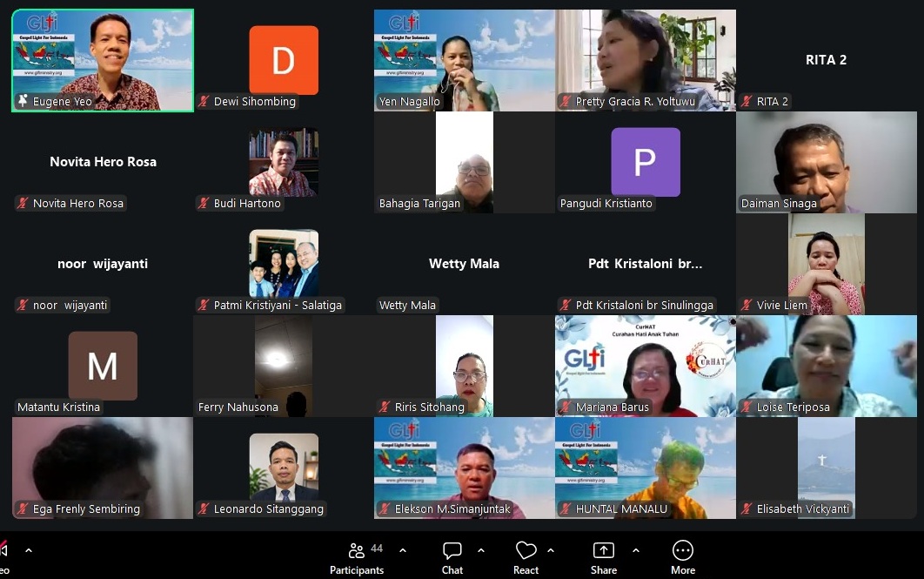The height and width of the screenshot is (579, 924).
Task: Click the orange D avatar of Dewi Sihombing
Action: [284, 60]
